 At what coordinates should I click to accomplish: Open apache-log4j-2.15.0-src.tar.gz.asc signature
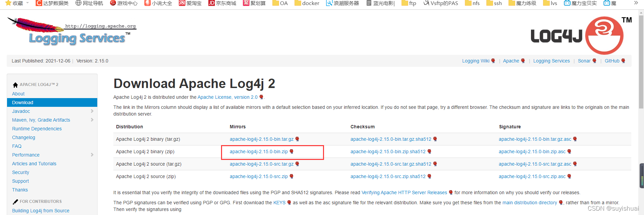click(535, 164)
